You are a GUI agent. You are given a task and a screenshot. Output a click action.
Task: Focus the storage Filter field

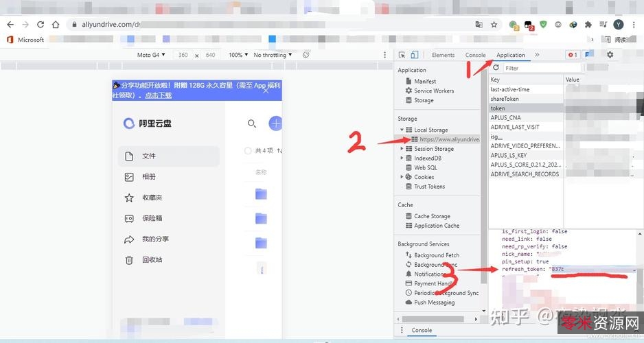542,68
